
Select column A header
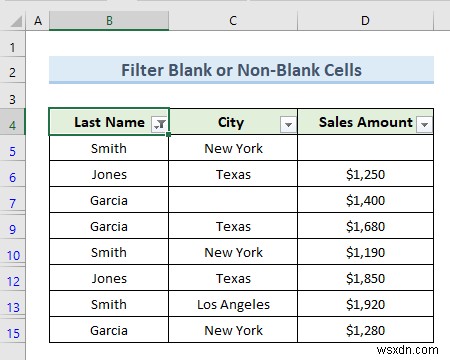coord(38,21)
